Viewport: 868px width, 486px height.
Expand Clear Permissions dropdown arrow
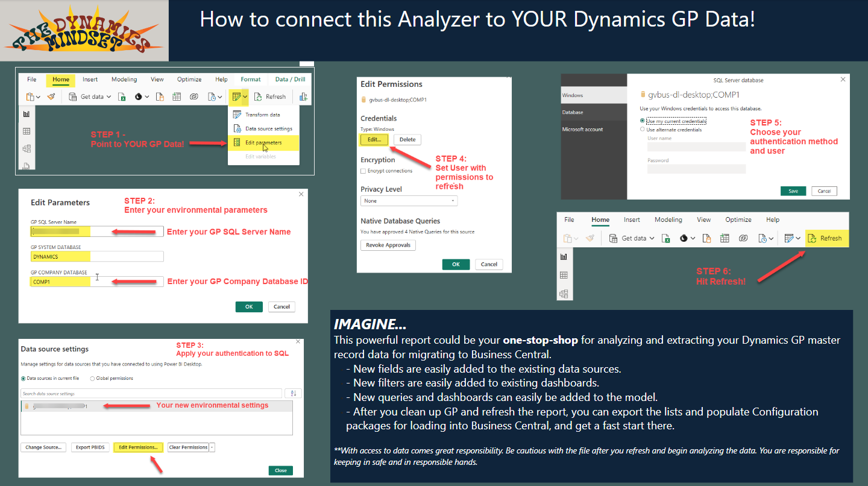point(212,447)
